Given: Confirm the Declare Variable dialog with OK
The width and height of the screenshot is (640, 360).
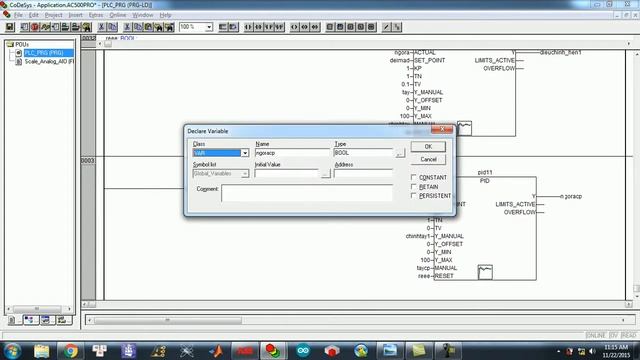Looking at the screenshot, I should coord(428,147).
